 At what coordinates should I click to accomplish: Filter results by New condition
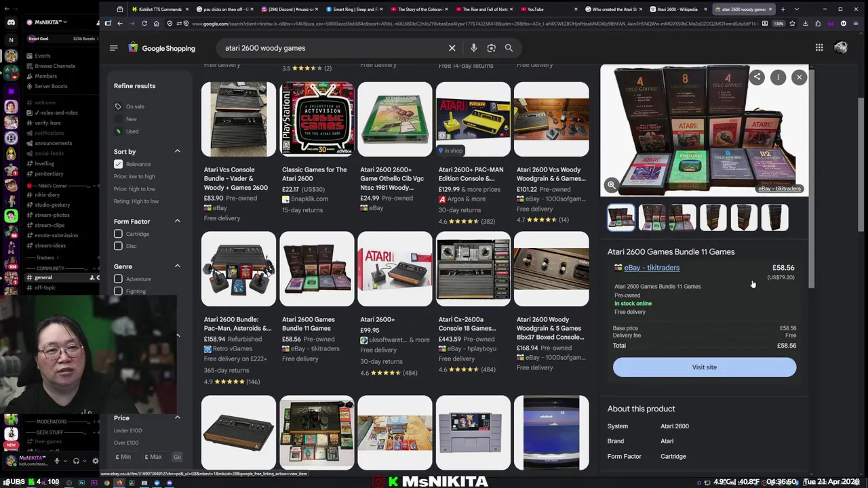point(130,119)
